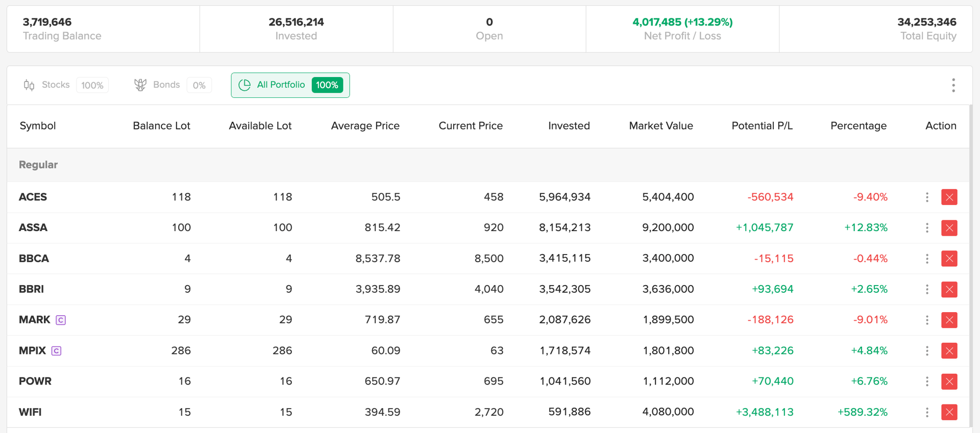Open the BBCA stock symbol
The width and height of the screenshot is (980, 433).
34,259
